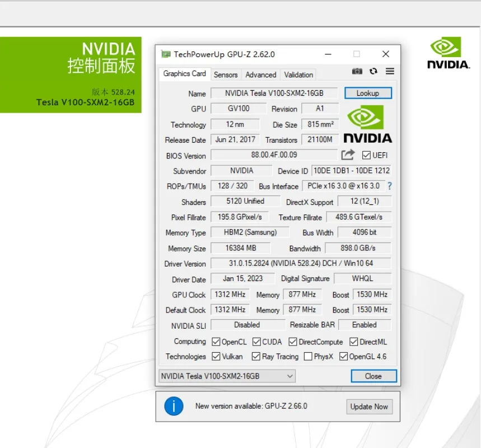Click the Die Size value 815 mm²

pyautogui.click(x=320, y=124)
